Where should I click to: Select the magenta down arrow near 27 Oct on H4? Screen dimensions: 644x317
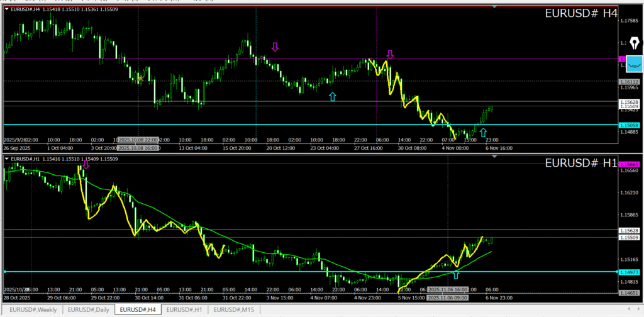390,54
